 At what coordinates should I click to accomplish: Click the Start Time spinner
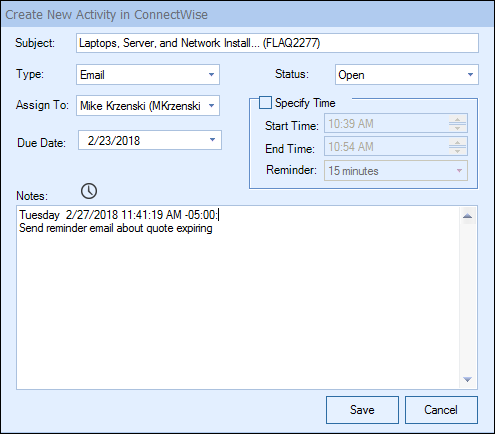458,124
